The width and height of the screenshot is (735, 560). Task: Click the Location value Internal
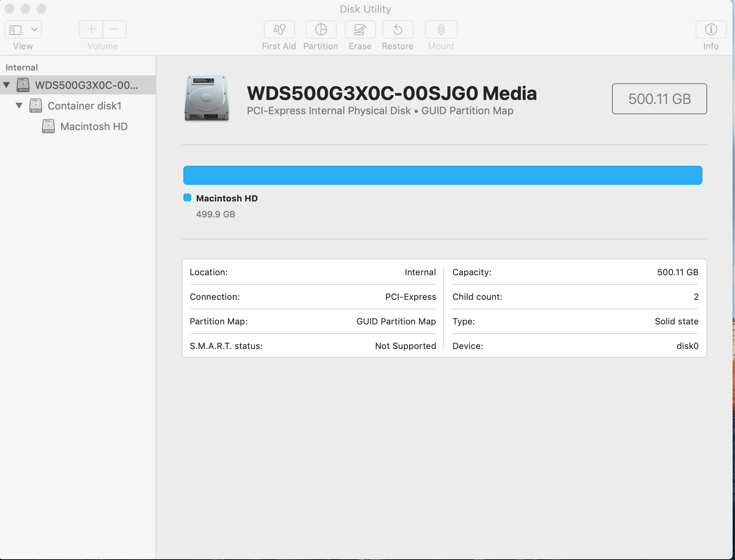point(420,272)
